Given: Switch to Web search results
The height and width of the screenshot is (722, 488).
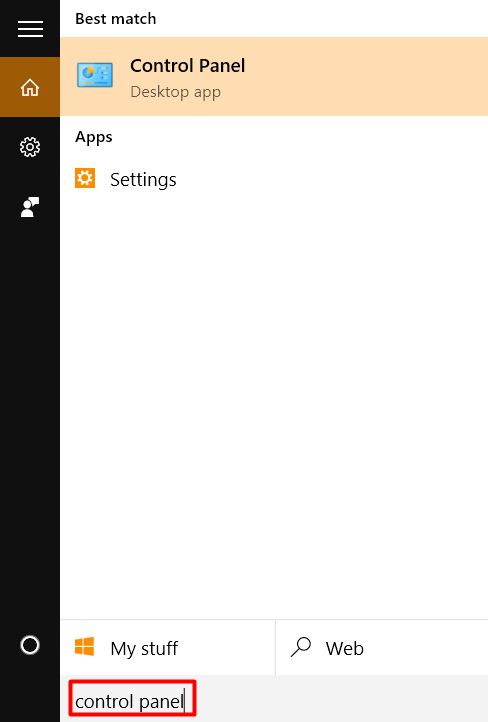Looking at the screenshot, I should pos(382,648).
